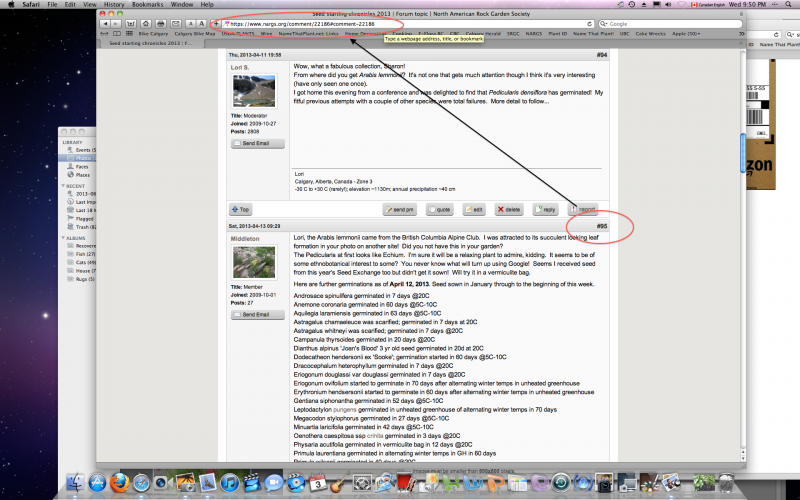Click the Safari back navigation arrow
Viewport: 800px width, 500px height.
tap(103, 22)
